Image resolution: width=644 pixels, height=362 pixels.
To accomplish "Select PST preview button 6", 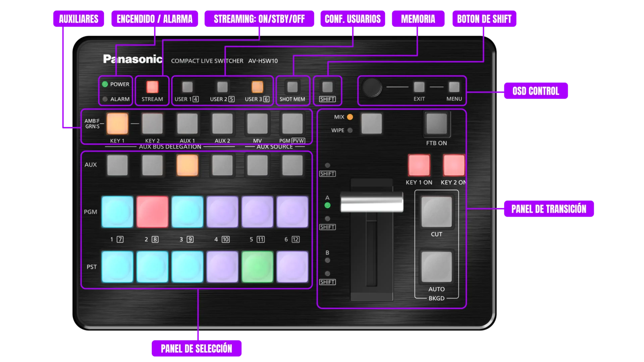I will [292, 267].
